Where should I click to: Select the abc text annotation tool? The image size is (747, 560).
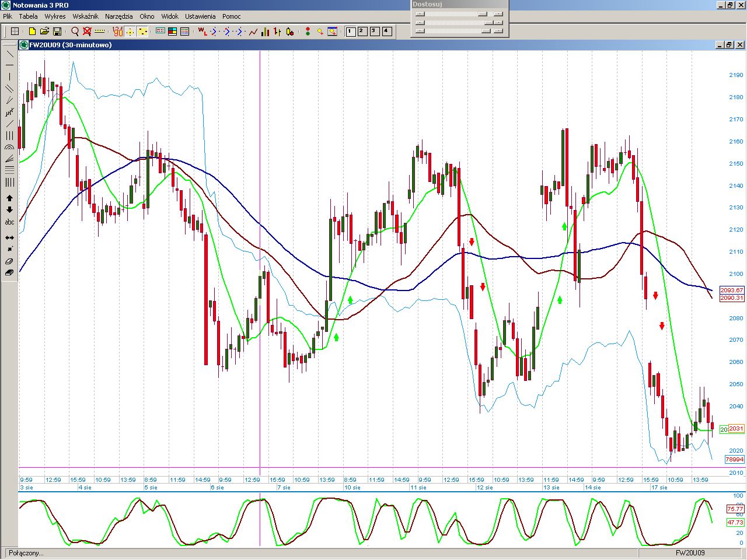click(x=10, y=222)
